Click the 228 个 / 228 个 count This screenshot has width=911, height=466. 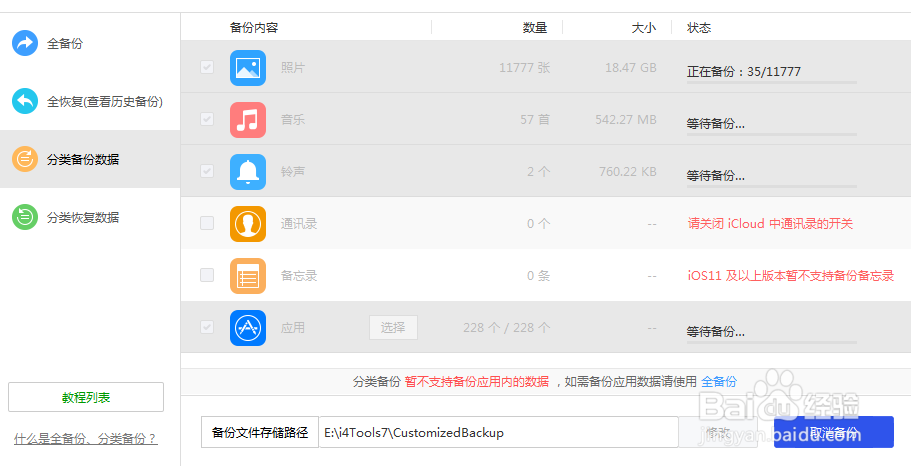(x=507, y=328)
